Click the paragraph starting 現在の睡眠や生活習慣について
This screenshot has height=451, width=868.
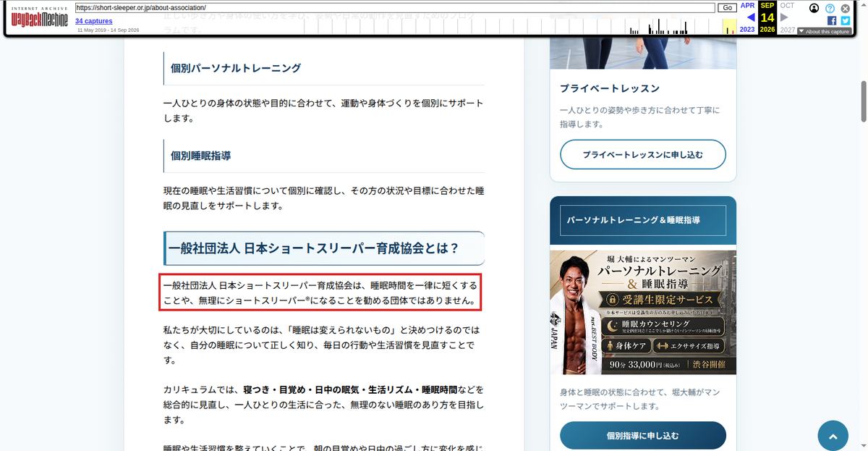323,198
